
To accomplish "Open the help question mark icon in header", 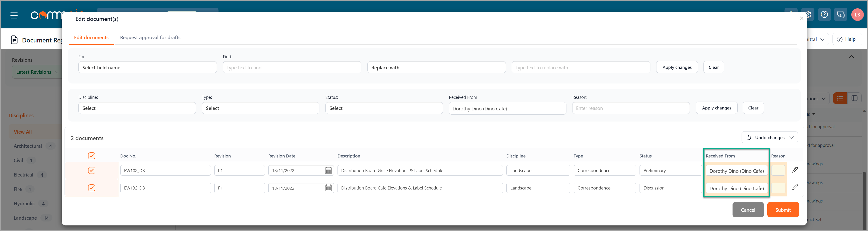I will pyautogui.click(x=824, y=14).
